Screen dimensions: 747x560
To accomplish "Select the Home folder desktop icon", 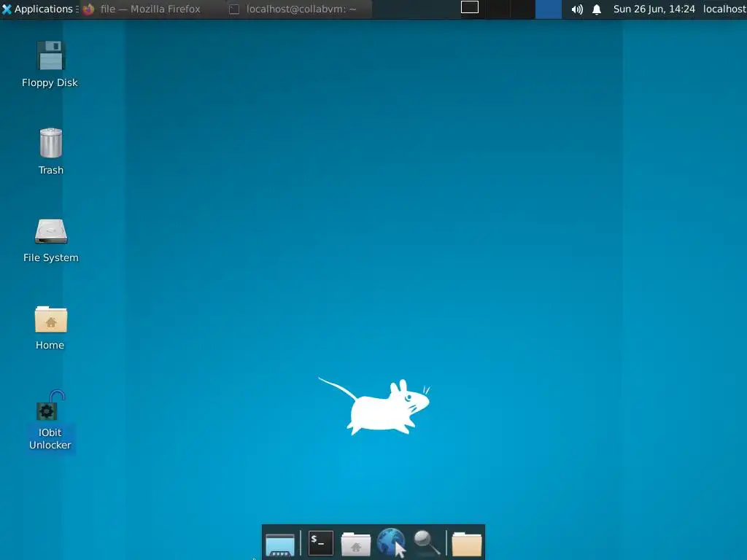I will click(x=50, y=327).
